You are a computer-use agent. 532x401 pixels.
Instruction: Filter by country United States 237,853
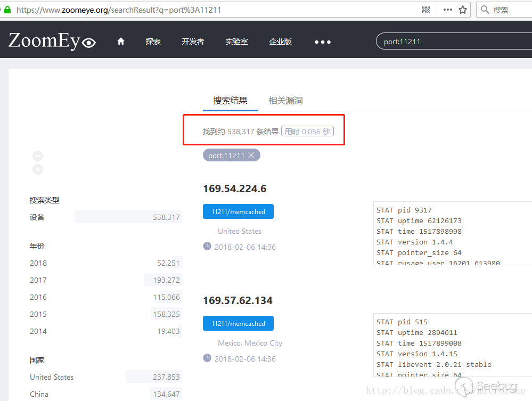[x=105, y=377]
